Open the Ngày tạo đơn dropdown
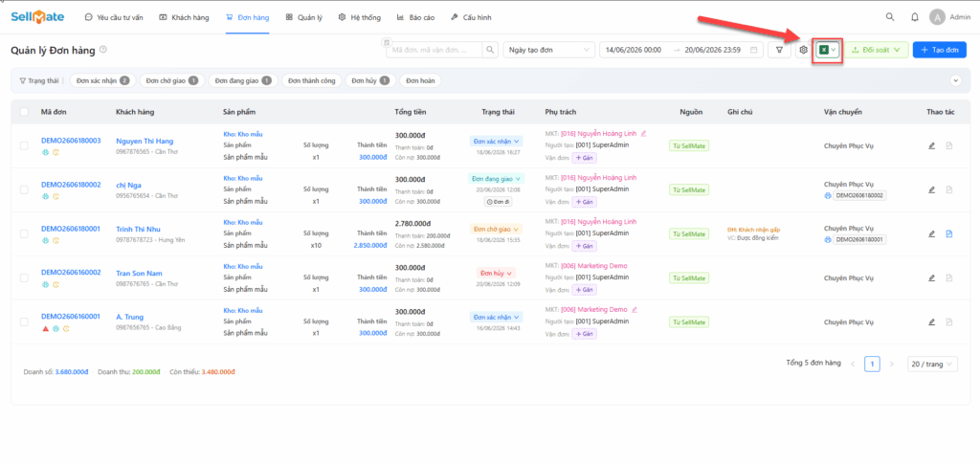Image resolution: width=980 pixels, height=465 pixels. (548, 50)
